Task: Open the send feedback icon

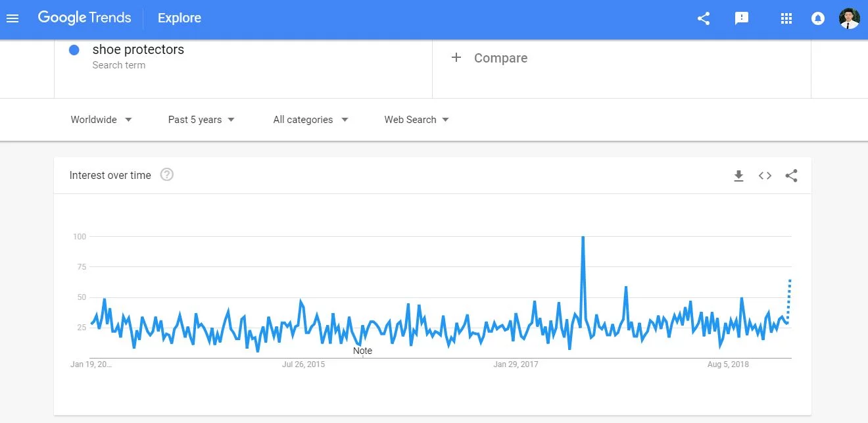Action: point(742,18)
